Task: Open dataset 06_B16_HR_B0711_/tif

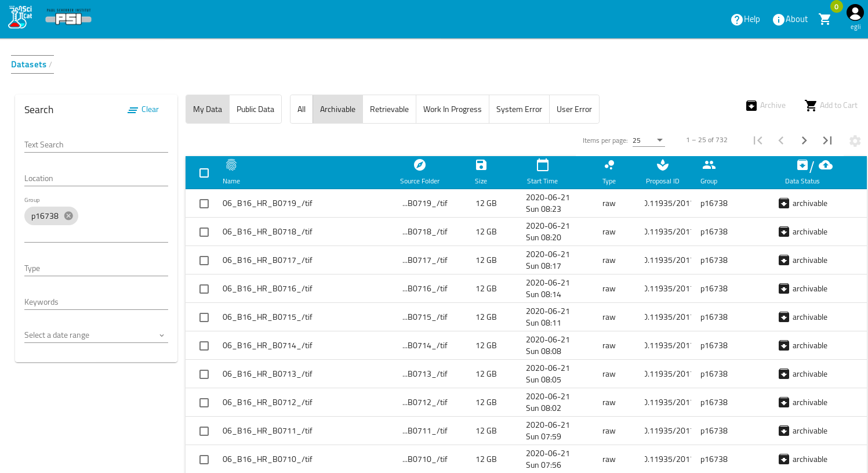Action: click(x=267, y=431)
